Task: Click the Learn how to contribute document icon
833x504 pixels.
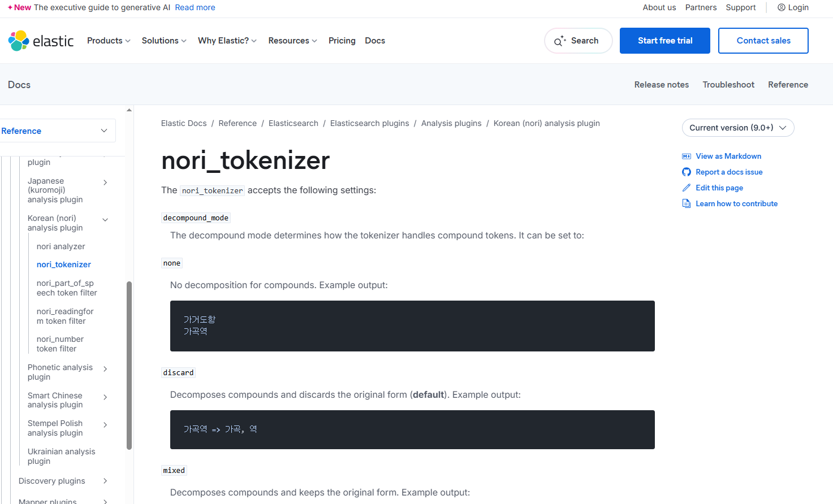Action: [687, 204]
